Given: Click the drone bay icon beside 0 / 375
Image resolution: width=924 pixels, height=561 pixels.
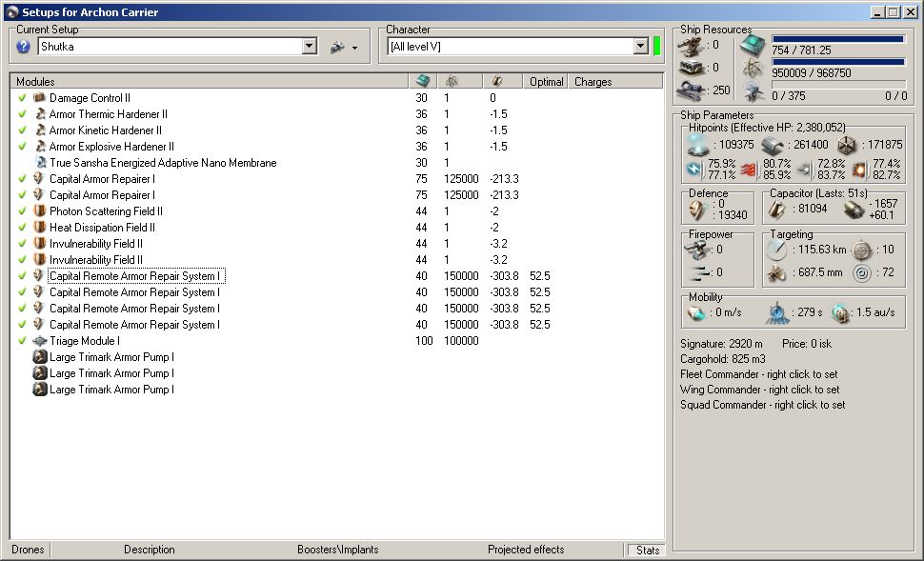Looking at the screenshot, I should (x=753, y=91).
